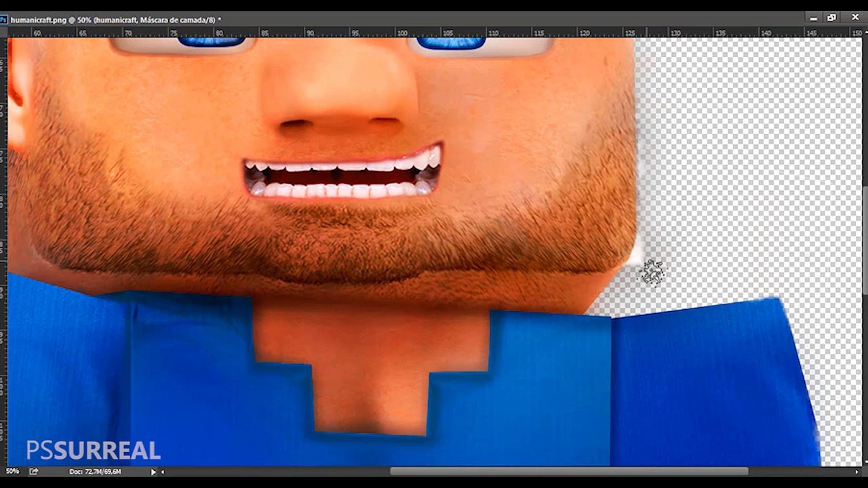Click the vertical scrollbar up arrow
The width and height of the screenshot is (868, 488).
tap(865, 31)
